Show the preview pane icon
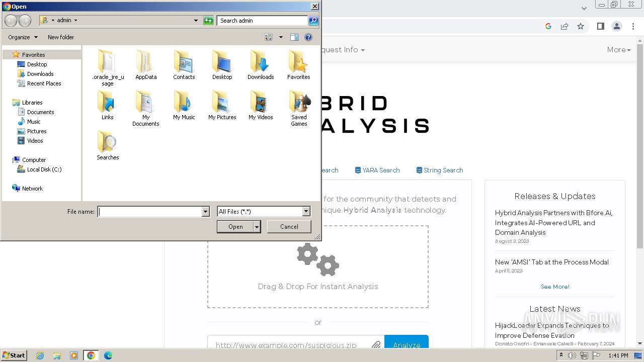 click(294, 37)
